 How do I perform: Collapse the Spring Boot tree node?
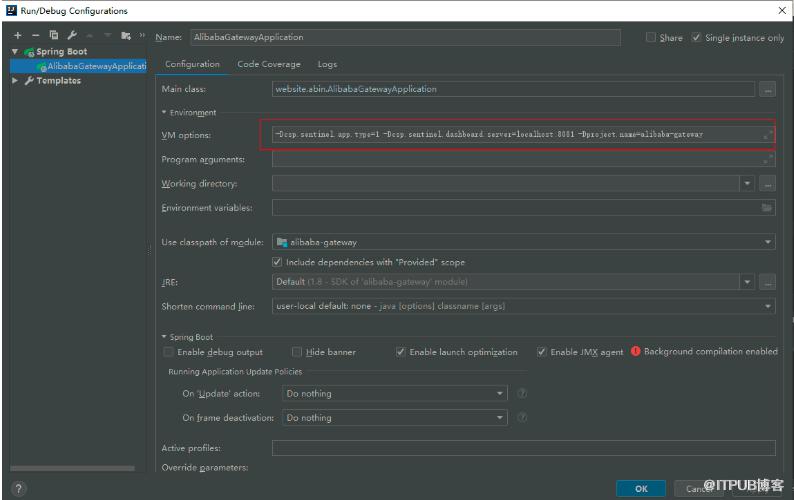click(x=15, y=52)
